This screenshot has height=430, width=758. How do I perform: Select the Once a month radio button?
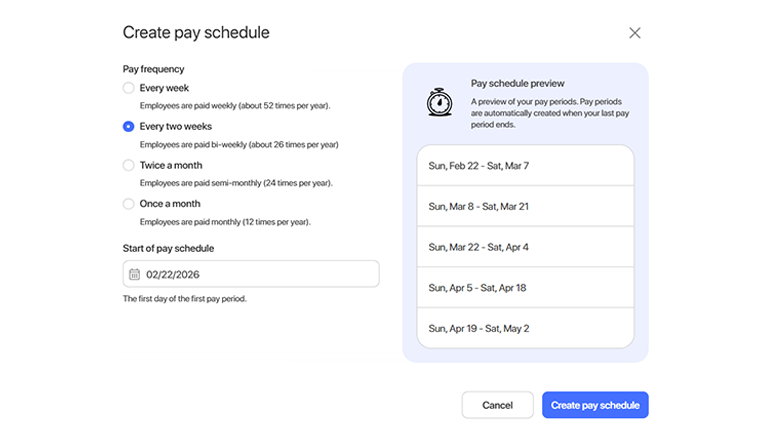coord(128,204)
